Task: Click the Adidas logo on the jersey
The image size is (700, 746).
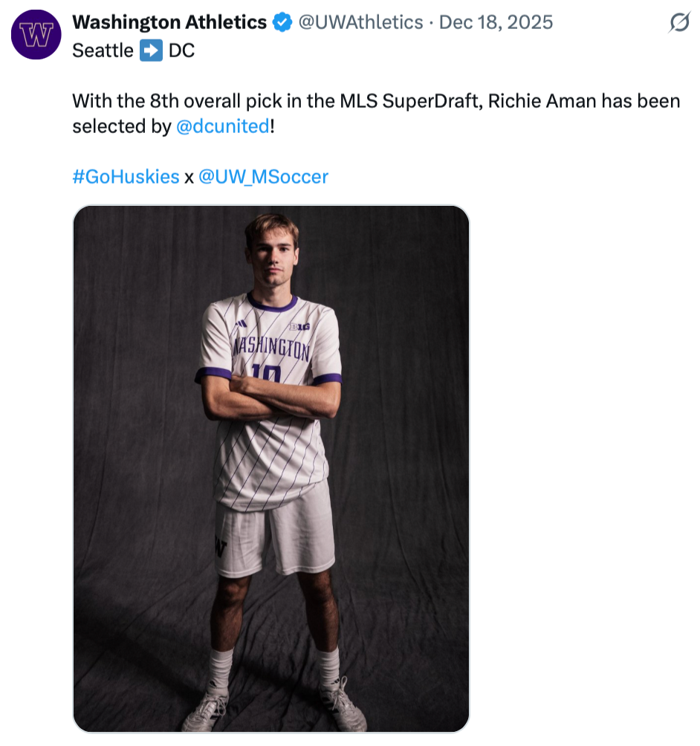Action: [241, 324]
